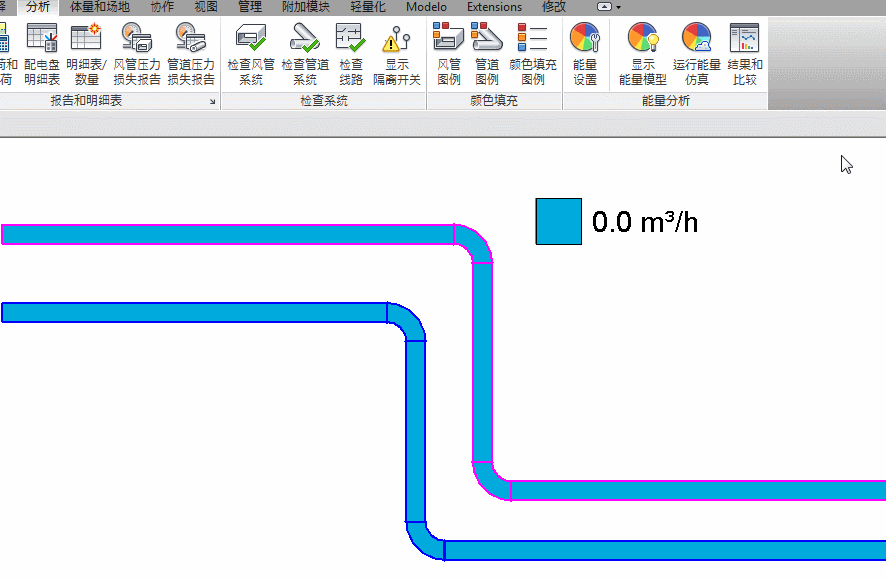The height and width of the screenshot is (579, 886).
Task: Generate 管道压力损失报告 pipe pressure loss report
Action: click(x=191, y=54)
